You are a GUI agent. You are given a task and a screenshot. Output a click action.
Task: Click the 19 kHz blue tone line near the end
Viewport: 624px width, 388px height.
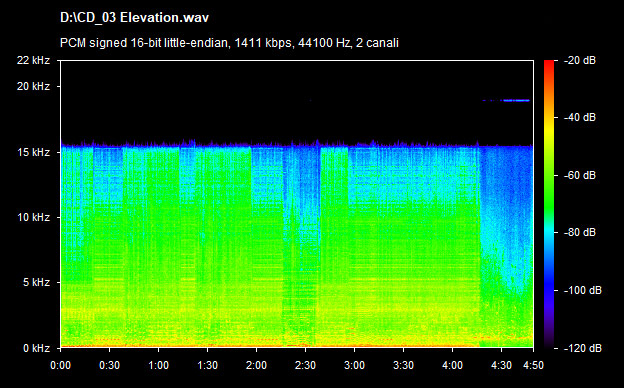[516, 101]
